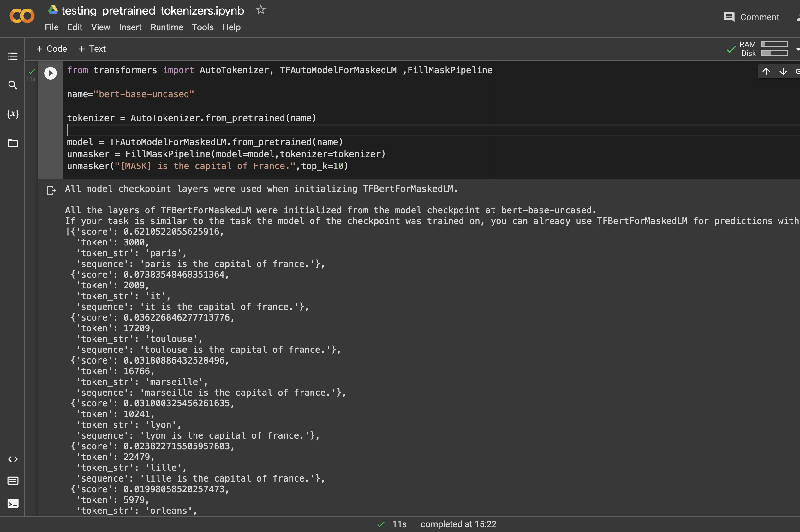Open the code snippets panel

13,459
